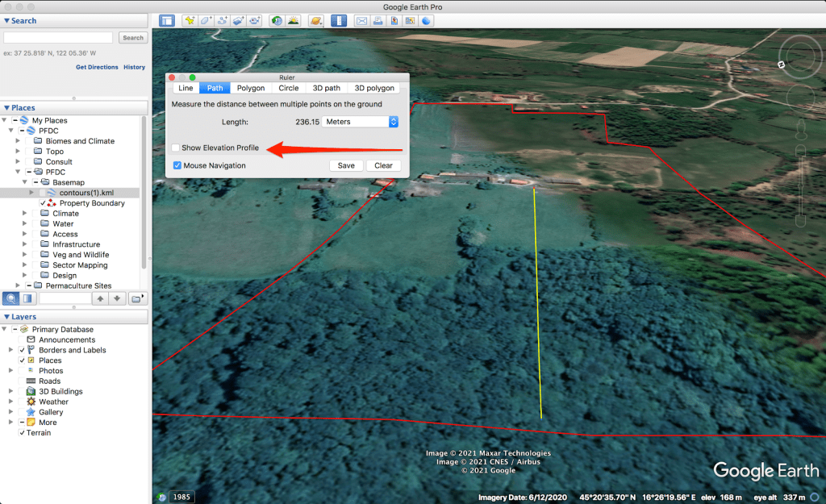Click the Places search magnifier button

coord(10,298)
